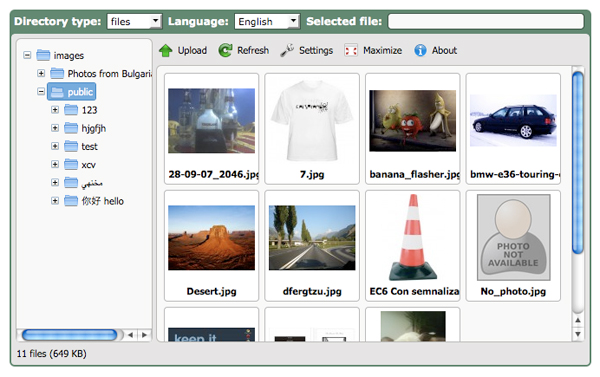
Task: Collapse the images root folder
Action: click(x=27, y=55)
